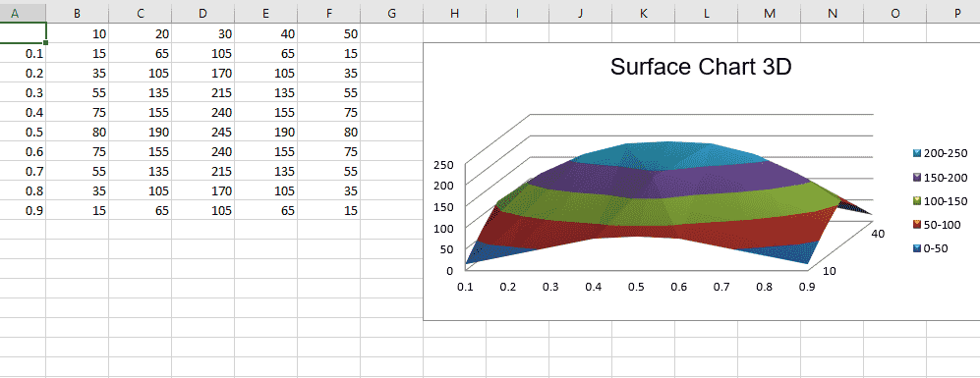Click the chart vertical axis label 0

click(x=450, y=270)
